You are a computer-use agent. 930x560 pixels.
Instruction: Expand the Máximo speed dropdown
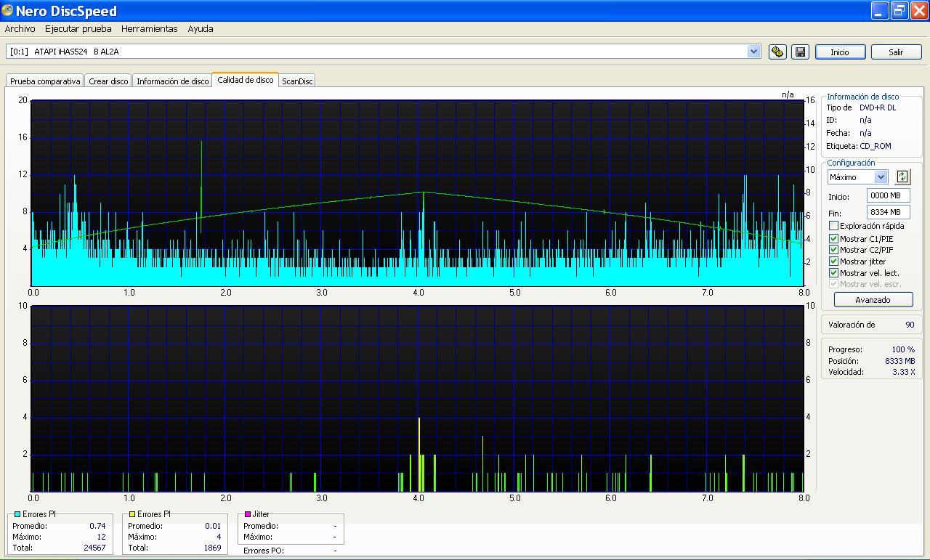point(881,177)
